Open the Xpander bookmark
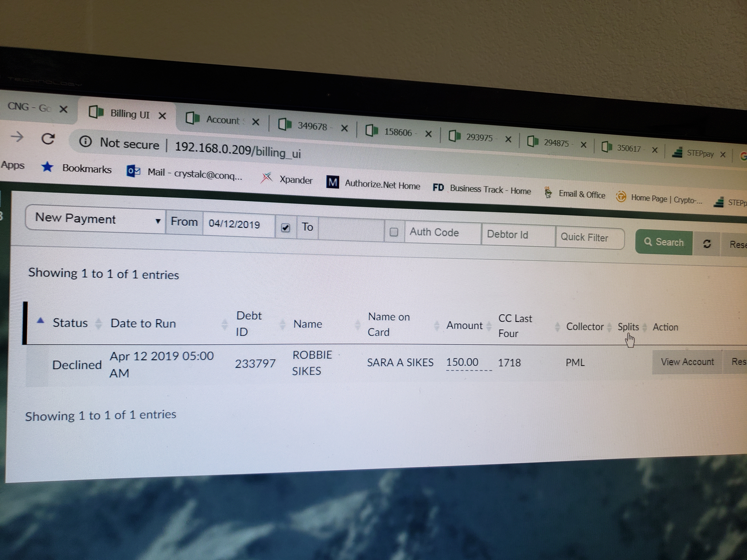747x560 pixels. [287, 179]
